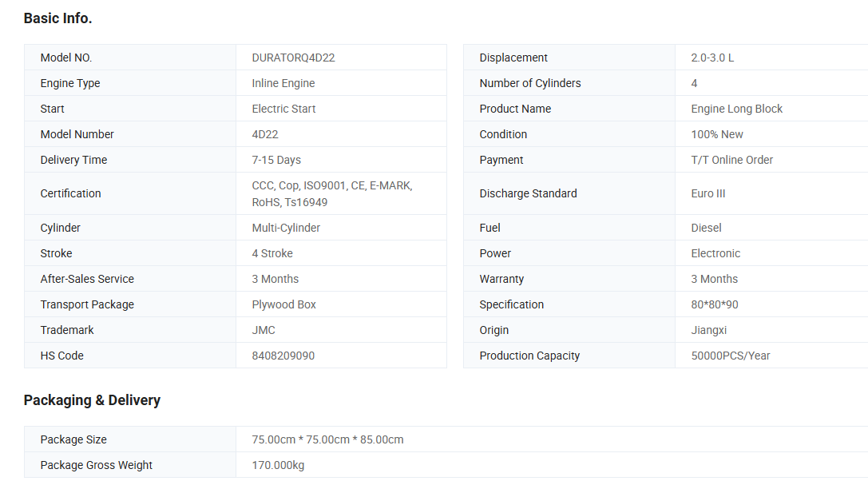Click the 170.000kg package gross weight
This screenshot has width=868, height=481.
[278, 465]
